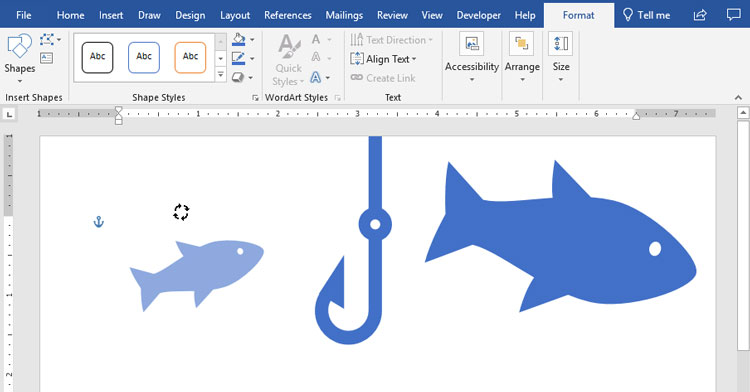
Task: Click the Size icon
Action: click(561, 44)
